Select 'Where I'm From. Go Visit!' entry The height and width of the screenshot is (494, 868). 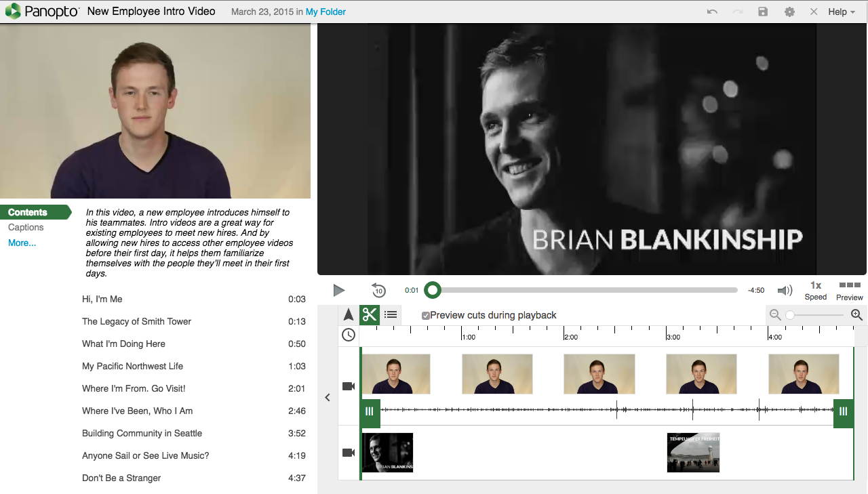[x=194, y=388]
